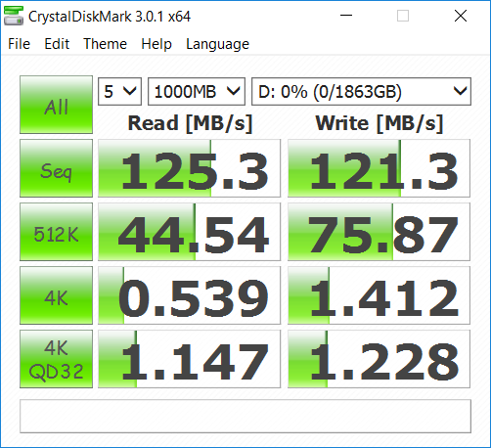Open the File menu
The image size is (491, 448).
click(x=20, y=44)
